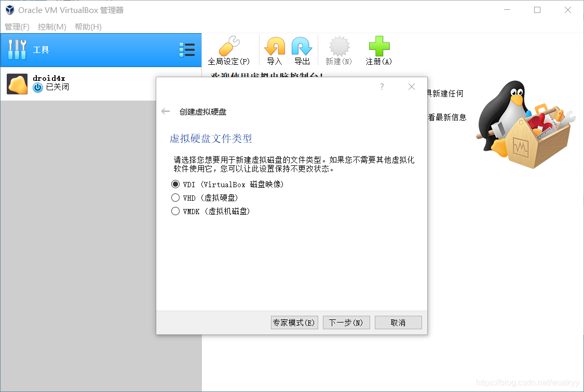The width and height of the screenshot is (584, 392).
Task: Click the 创建虚拟硬盘 wizard title
Action: pos(203,111)
